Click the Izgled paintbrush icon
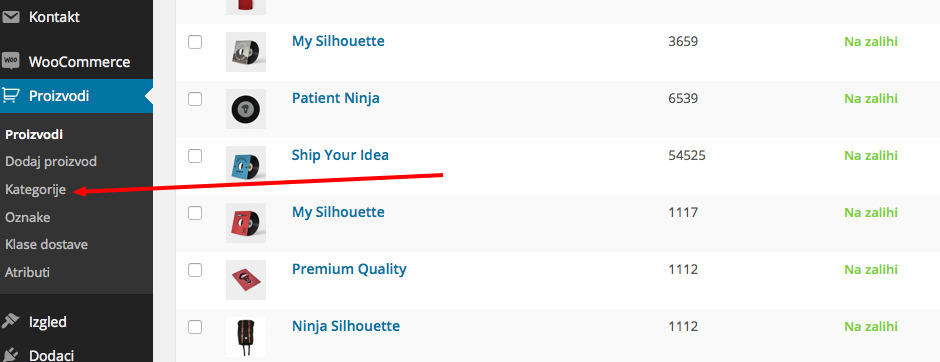 tap(11, 322)
